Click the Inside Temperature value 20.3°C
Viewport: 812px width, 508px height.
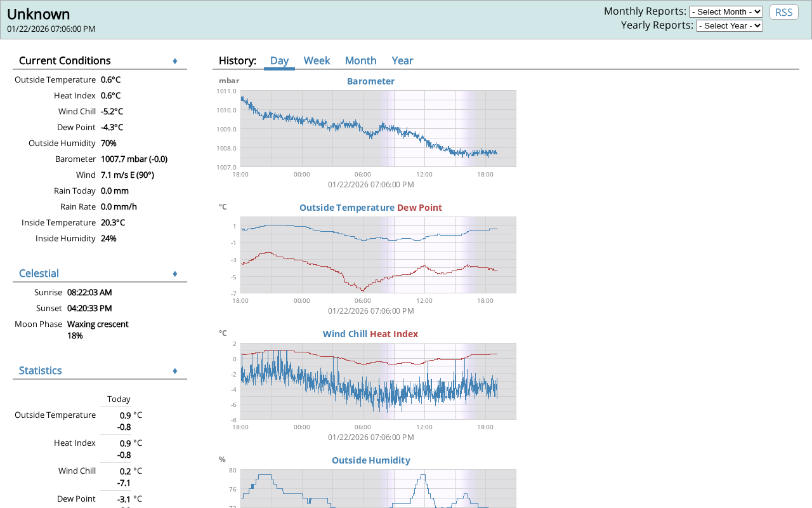coord(113,223)
